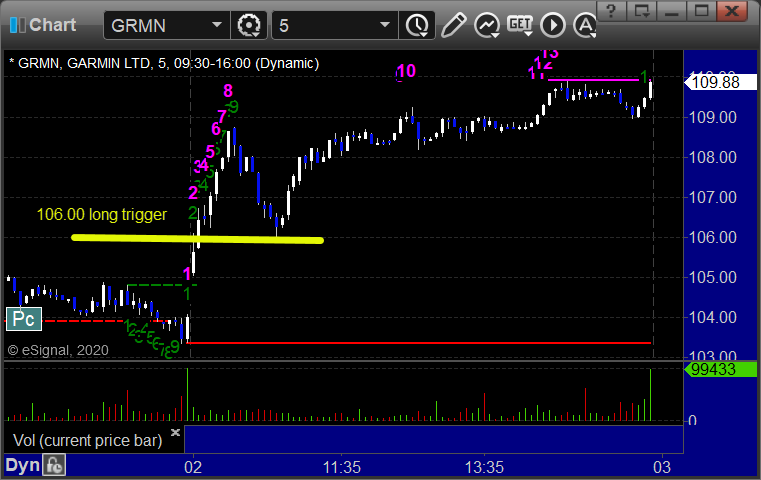Close the chart window with red X

click(x=732, y=11)
